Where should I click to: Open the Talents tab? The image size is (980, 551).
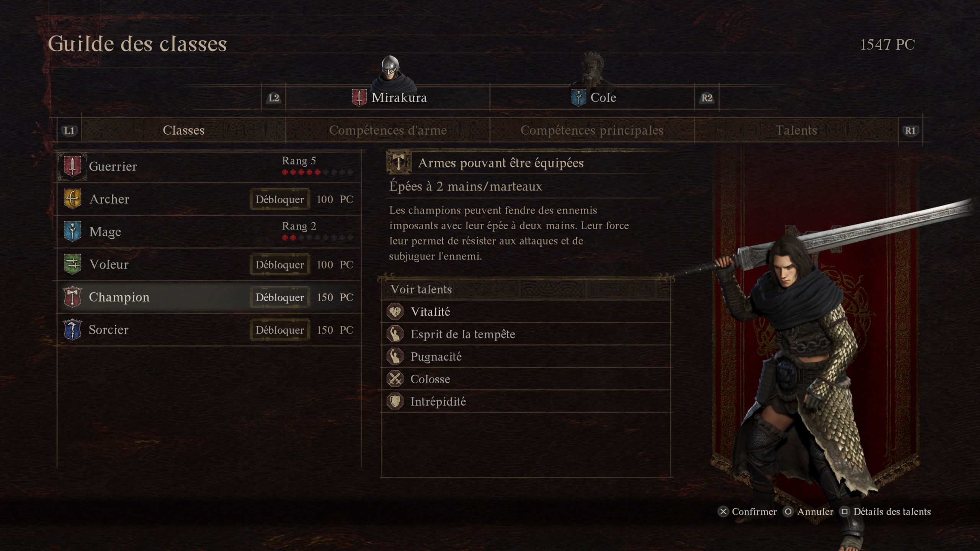796,130
